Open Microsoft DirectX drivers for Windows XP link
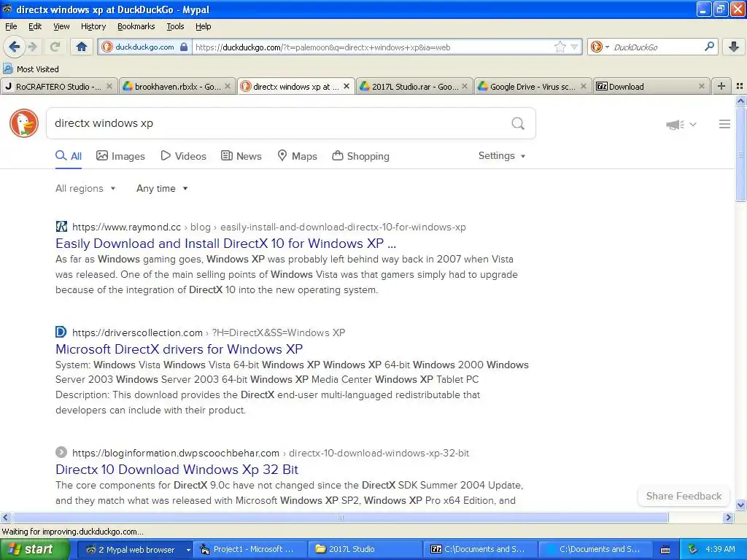Screen dimensions: 747x560 point(179,349)
